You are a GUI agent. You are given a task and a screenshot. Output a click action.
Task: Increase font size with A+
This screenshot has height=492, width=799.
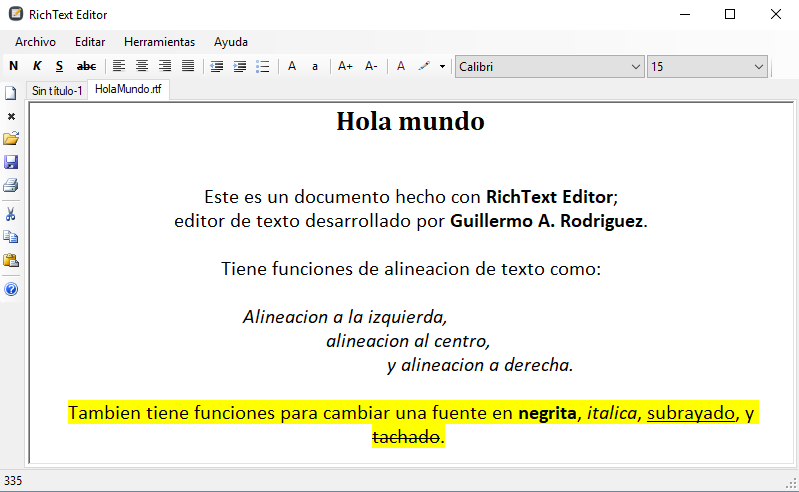(x=345, y=66)
